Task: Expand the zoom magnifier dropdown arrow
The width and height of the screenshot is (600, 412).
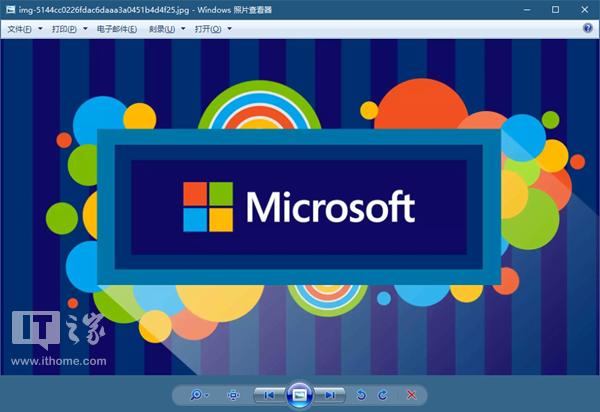Action: pos(207,395)
